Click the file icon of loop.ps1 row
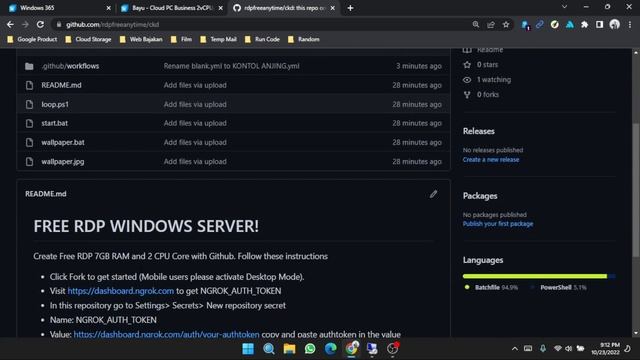Screen dimensions: 640x360 click(x=29, y=104)
